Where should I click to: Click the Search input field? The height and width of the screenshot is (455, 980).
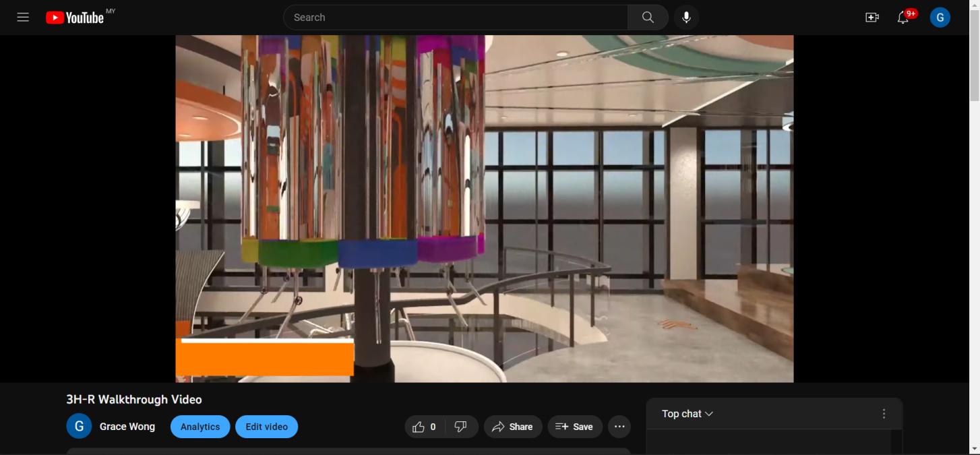pos(456,18)
